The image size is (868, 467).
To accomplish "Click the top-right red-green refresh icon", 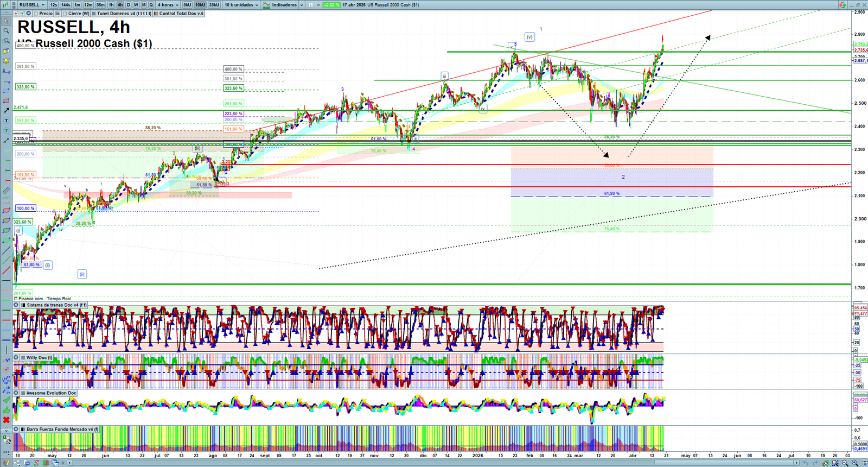I will tap(843, 5).
